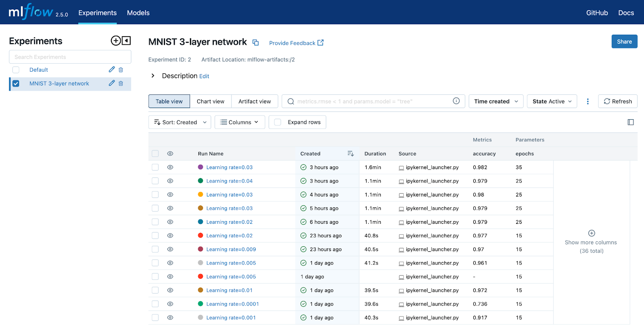Open the three-dot more options menu

click(588, 101)
